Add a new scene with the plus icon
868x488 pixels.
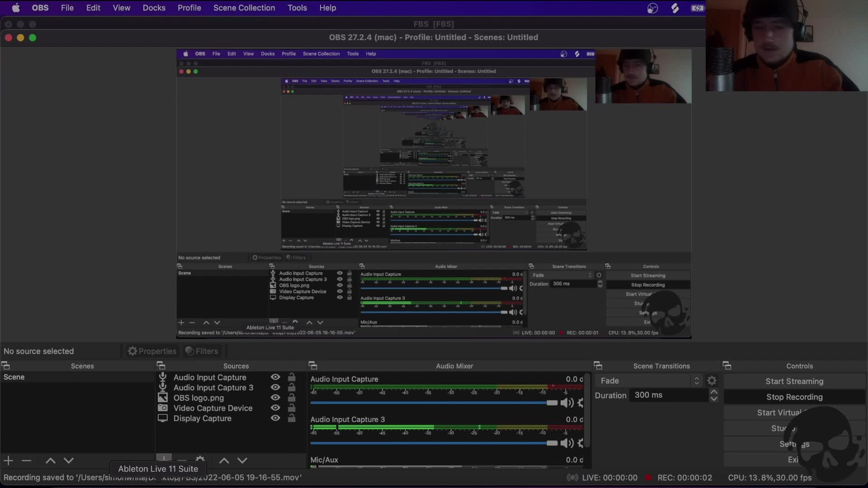[9, 460]
